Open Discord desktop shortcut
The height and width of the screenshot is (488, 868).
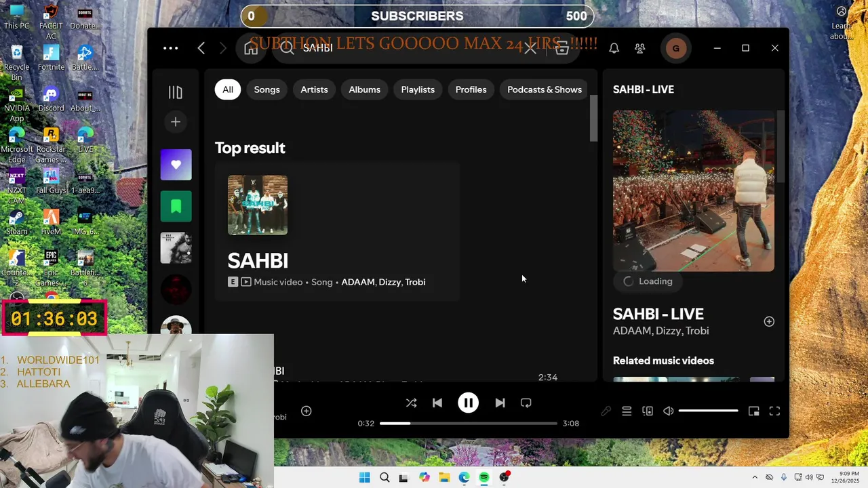[x=51, y=99]
